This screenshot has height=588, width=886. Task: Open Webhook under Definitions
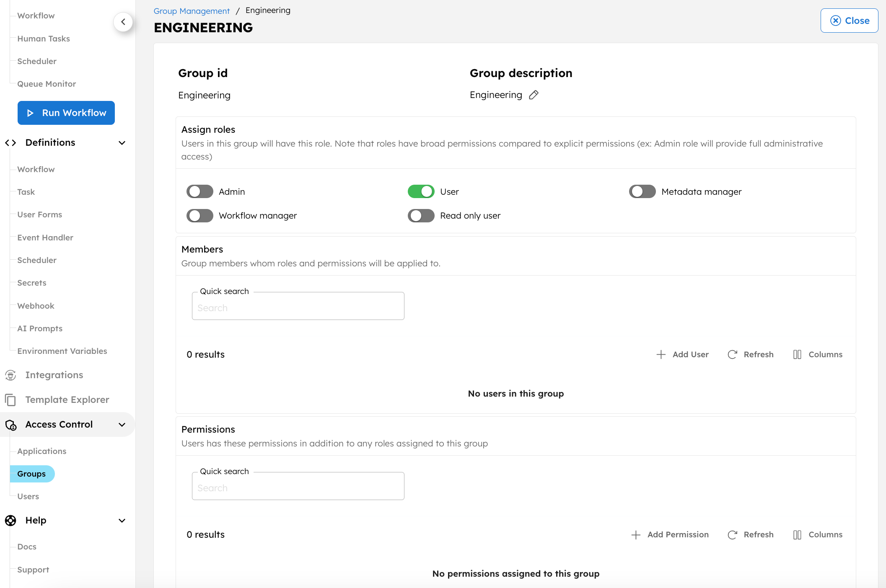(36, 306)
